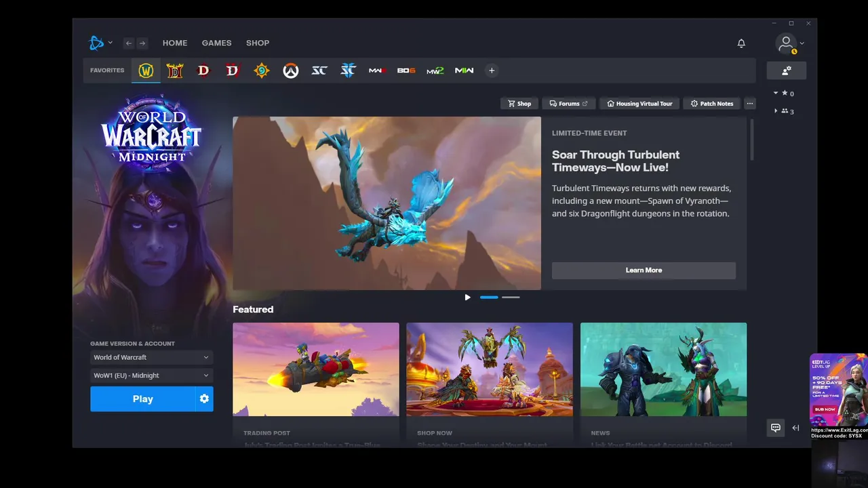Select the Modern Warfare MW icon
The image size is (868, 488).
[465, 70]
